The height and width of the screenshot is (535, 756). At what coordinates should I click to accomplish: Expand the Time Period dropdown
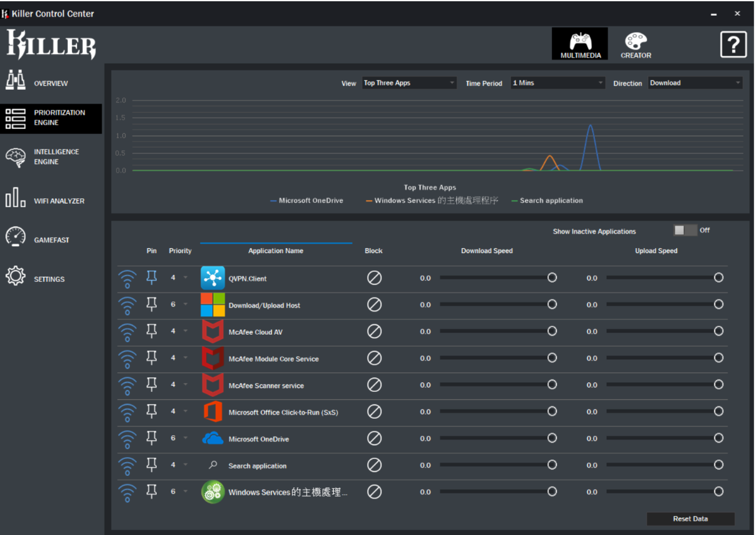558,83
